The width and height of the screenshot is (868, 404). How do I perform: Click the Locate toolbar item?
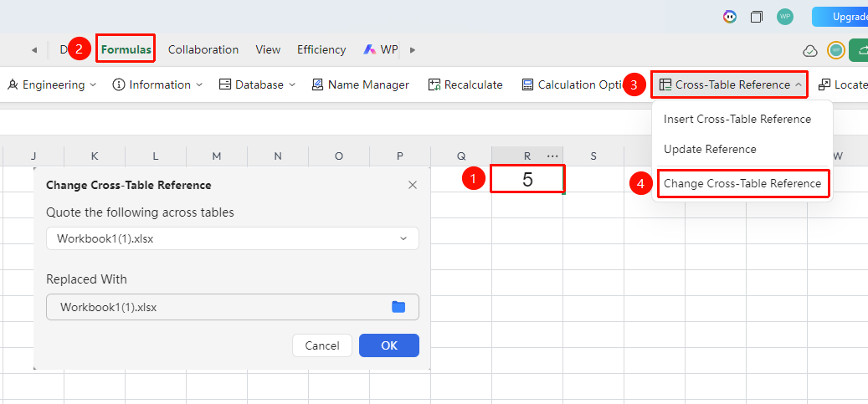click(x=843, y=84)
